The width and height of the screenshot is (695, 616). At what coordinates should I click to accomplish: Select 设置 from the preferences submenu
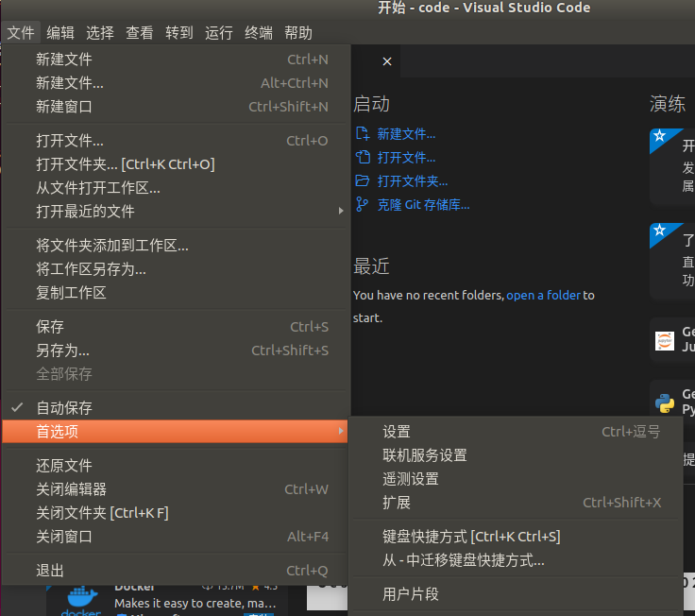click(397, 432)
